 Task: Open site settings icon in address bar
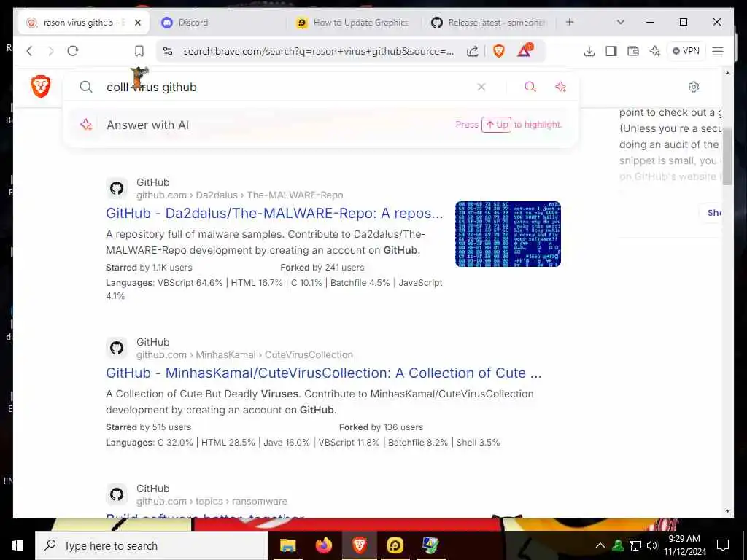coord(168,51)
